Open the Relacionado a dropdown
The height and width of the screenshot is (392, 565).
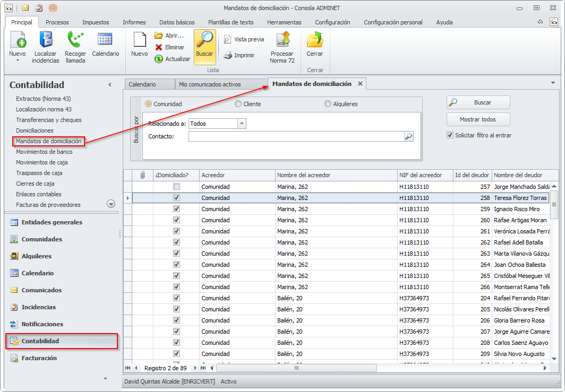pos(242,124)
